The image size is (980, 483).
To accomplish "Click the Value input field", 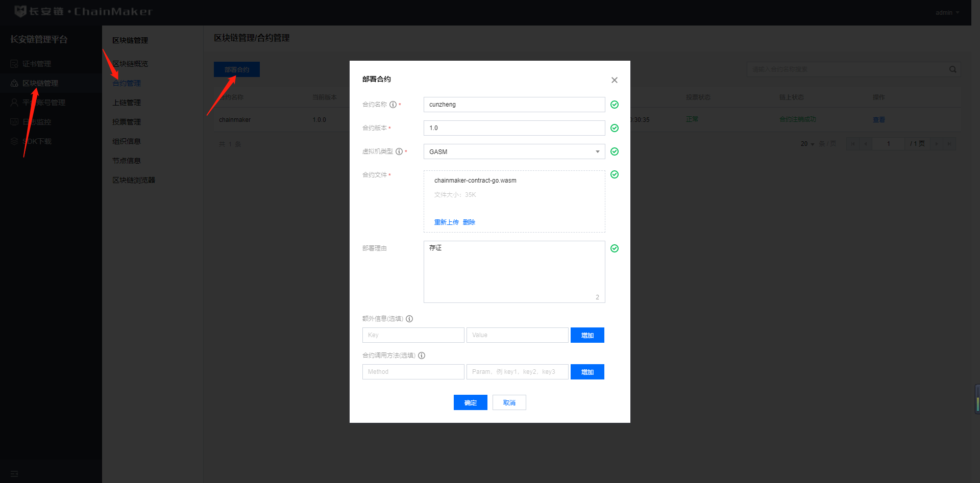I will pos(518,335).
